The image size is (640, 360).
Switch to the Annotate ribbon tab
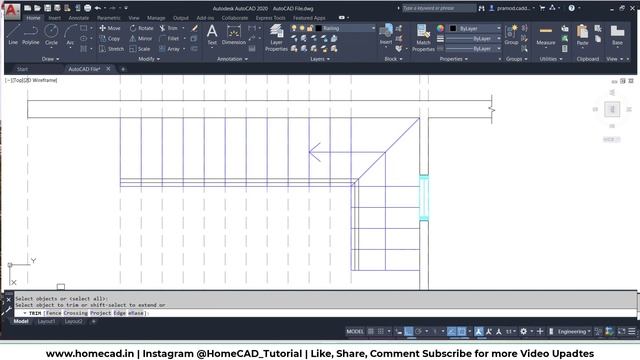coord(78,18)
